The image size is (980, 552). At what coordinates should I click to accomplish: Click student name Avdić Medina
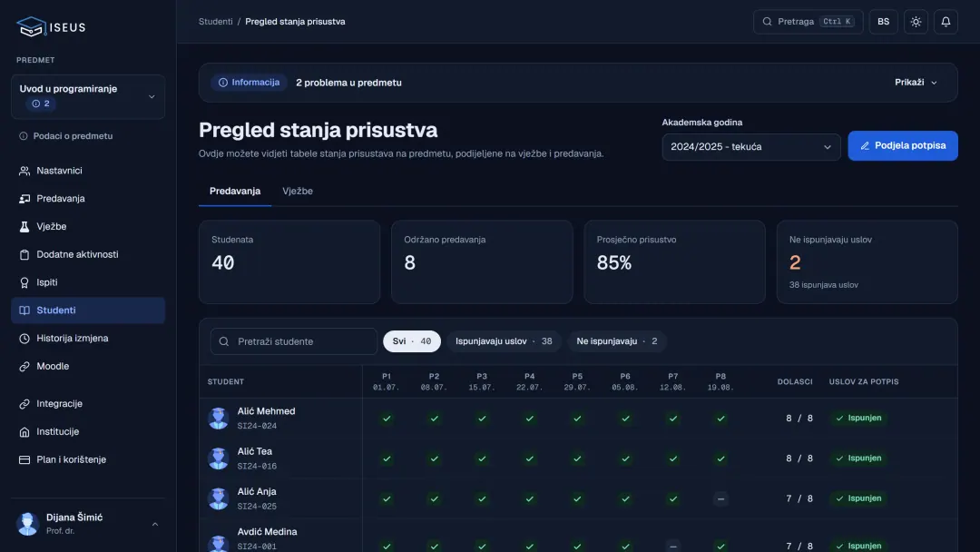click(x=267, y=532)
